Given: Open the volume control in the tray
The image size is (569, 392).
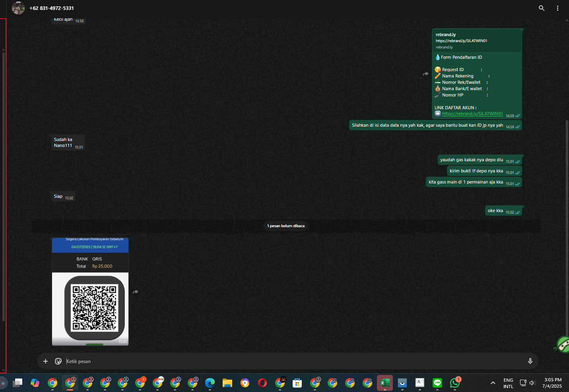Looking at the screenshot, I should coord(532,383).
